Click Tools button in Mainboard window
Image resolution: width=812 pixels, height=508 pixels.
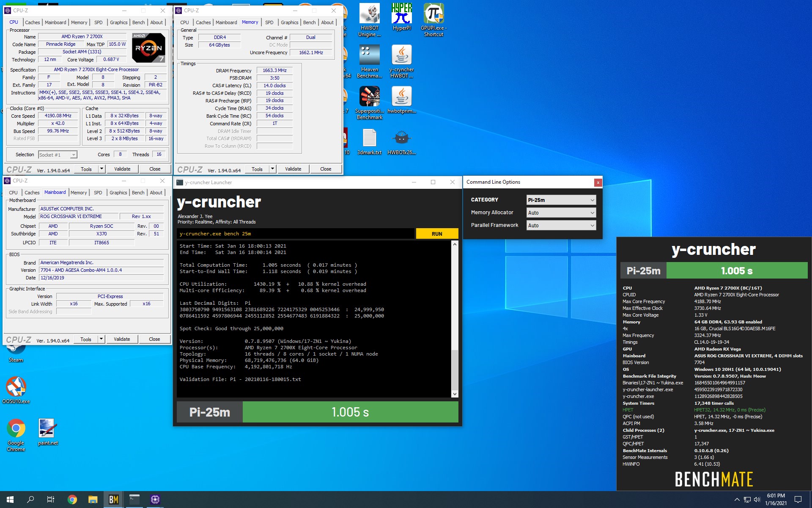pos(86,339)
